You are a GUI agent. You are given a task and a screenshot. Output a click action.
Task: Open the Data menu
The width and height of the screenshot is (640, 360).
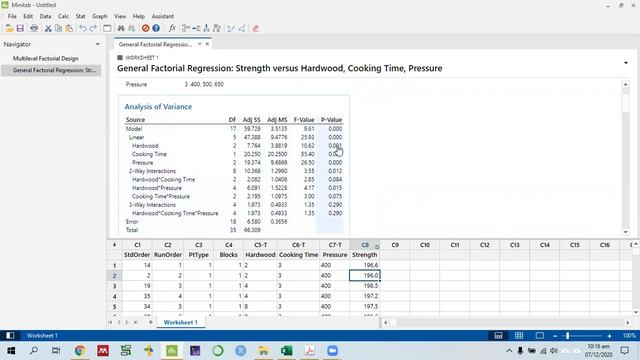tap(45, 16)
